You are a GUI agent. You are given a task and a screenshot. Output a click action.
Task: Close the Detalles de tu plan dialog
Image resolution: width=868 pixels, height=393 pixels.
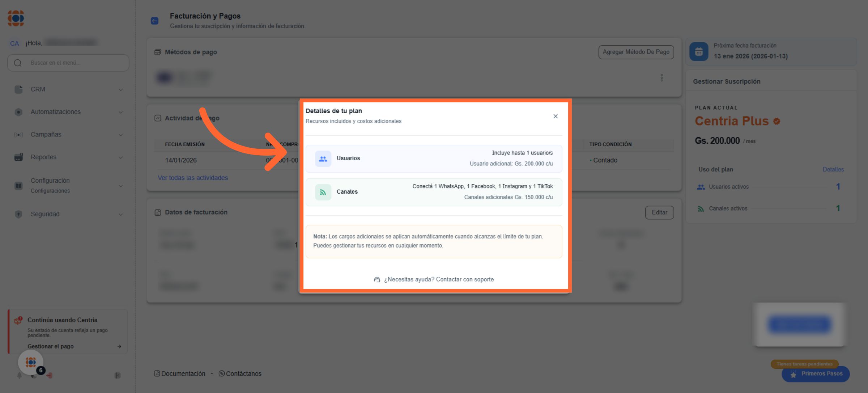555,116
